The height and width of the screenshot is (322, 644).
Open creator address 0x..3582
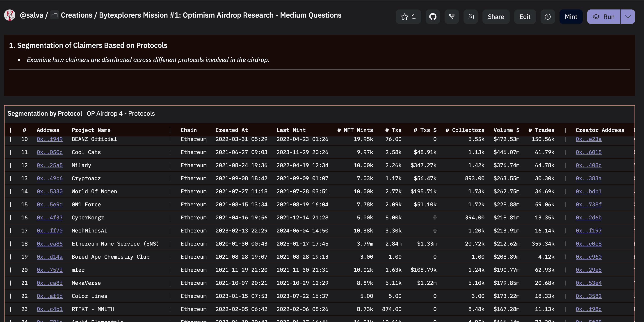coord(589,296)
